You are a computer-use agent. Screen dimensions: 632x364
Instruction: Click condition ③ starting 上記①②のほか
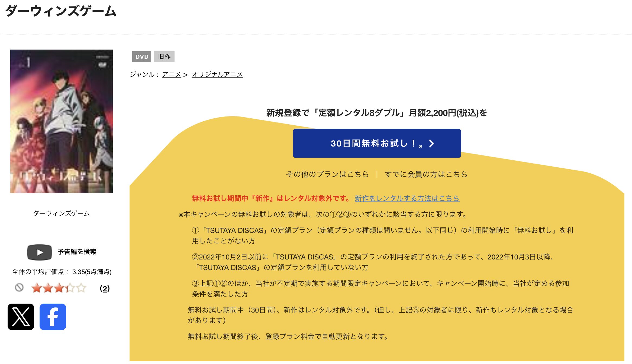tap(380, 288)
